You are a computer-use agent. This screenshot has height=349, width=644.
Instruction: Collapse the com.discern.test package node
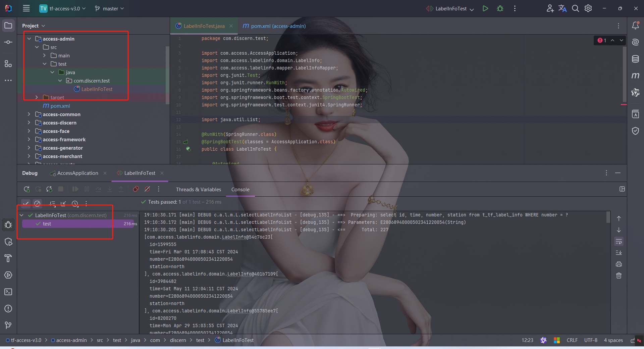[60, 81]
